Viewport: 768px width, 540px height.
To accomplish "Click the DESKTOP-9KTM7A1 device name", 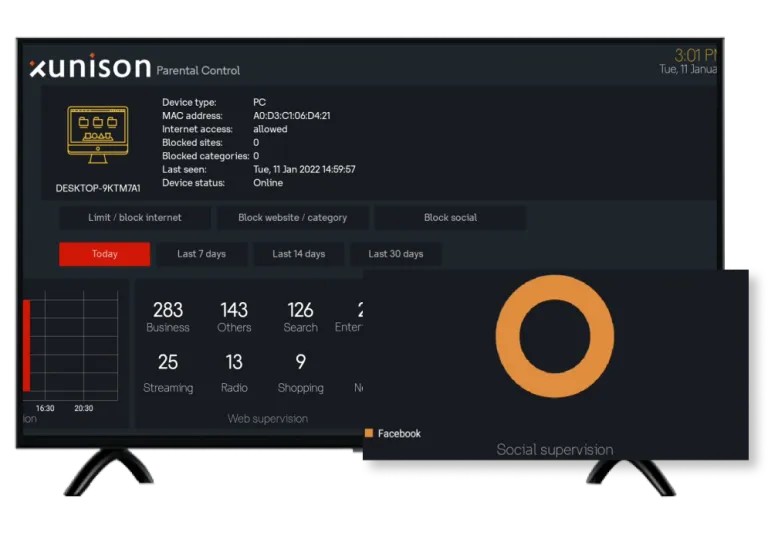I will (98, 188).
